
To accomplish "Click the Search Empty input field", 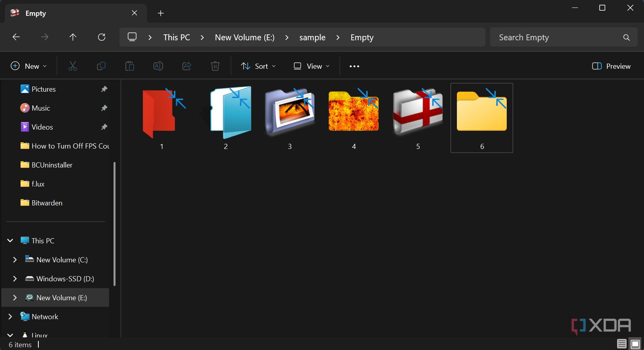I will pos(564,37).
